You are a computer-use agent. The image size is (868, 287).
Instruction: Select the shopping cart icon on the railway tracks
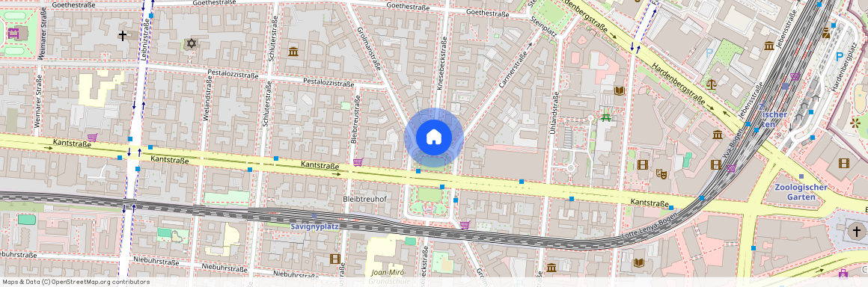click(x=795, y=77)
